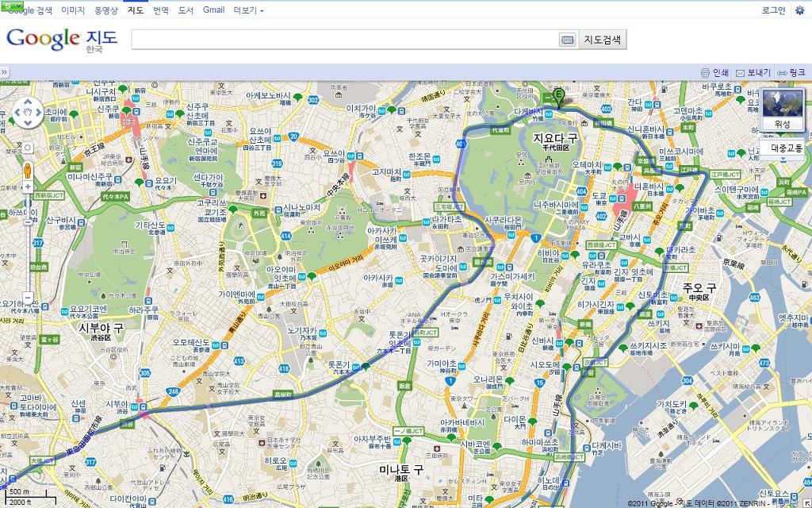Pan the map right with the arrow
The height and width of the screenshot is (508, 812).
[x=39, y=113]
